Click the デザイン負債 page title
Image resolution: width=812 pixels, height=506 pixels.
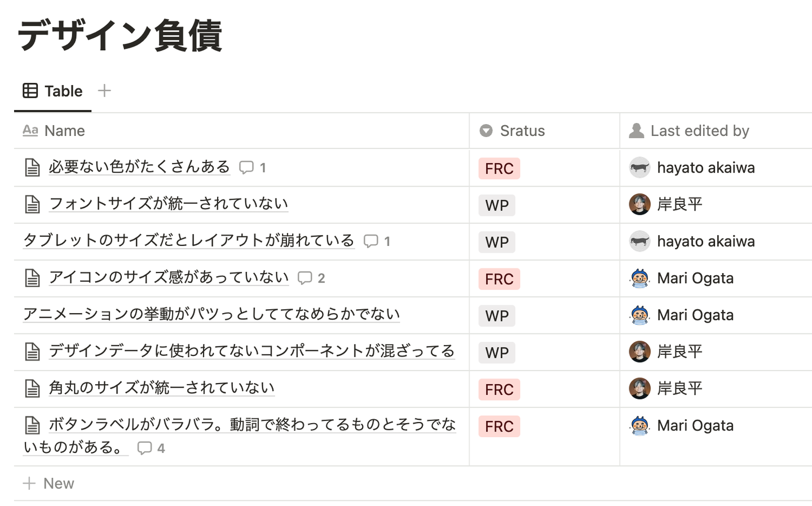120,36
